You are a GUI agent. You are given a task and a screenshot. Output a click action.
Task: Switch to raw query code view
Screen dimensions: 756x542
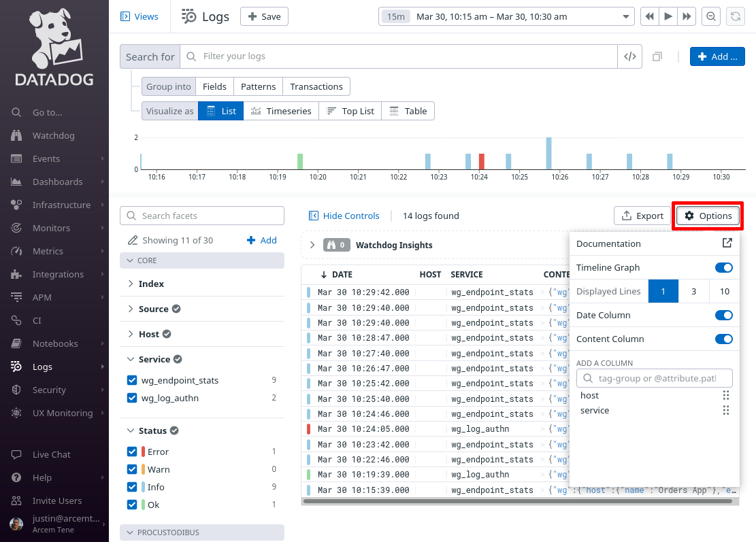pos(629,56)
